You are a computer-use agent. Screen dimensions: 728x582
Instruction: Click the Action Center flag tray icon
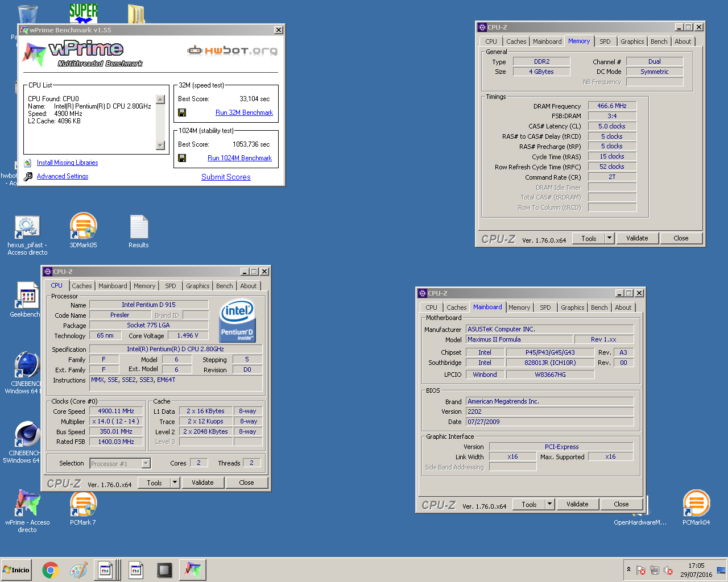click(x=641, y=570)
